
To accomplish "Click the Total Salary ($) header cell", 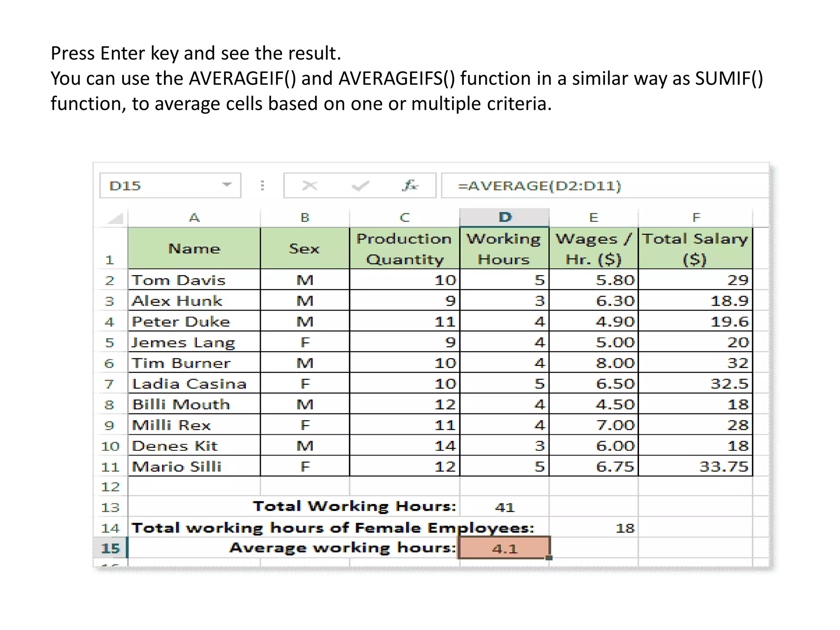I will coord(696,249).
